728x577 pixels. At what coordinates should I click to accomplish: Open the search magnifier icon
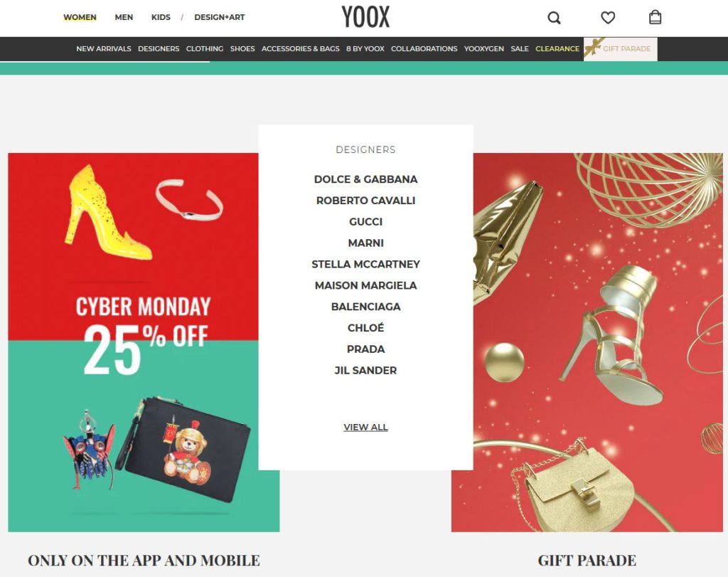click(554, 18)
